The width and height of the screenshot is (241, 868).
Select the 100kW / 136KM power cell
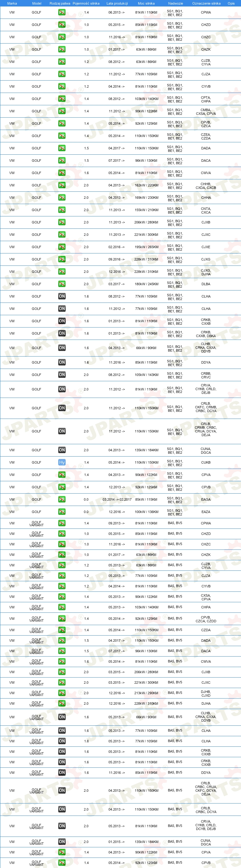[x=146, y=512]
